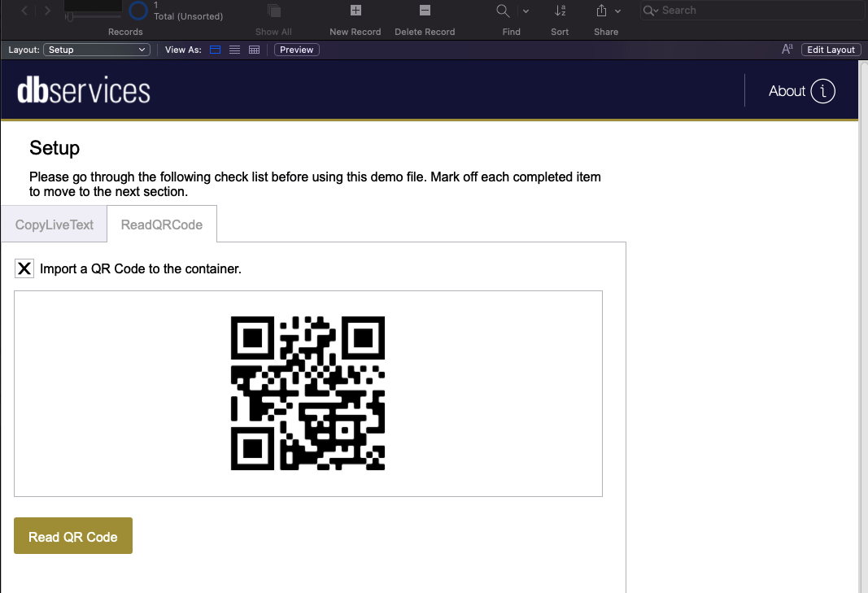The image size is (868, 593).
Task: Select the ReadQRCode tab
Action: pos(161,224)
